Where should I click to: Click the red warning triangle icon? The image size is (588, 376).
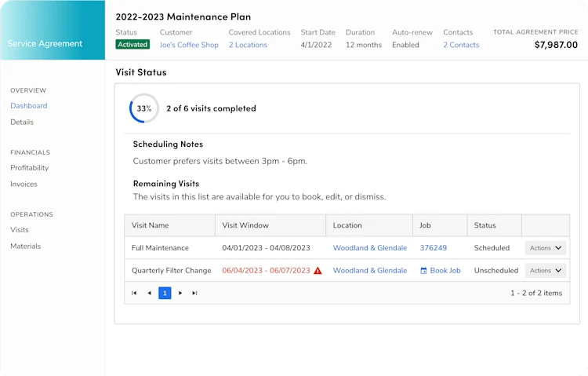[318, 271]
